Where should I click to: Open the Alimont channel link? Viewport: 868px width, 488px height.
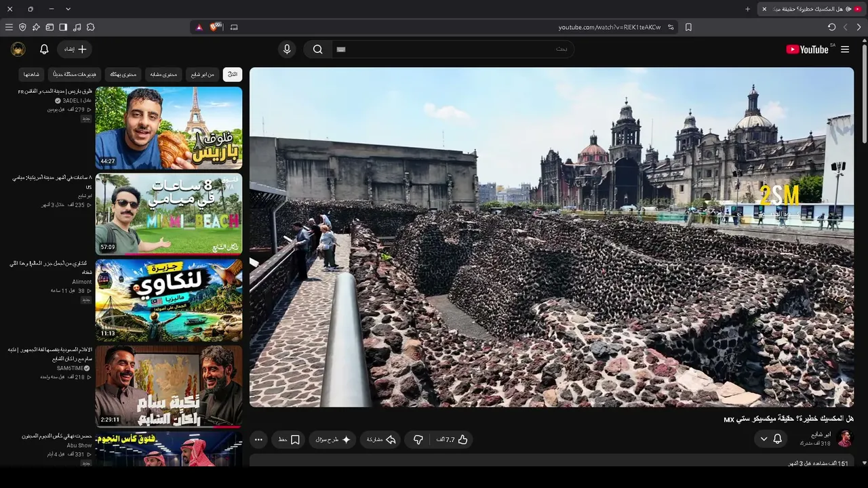(x=82, y=282)
